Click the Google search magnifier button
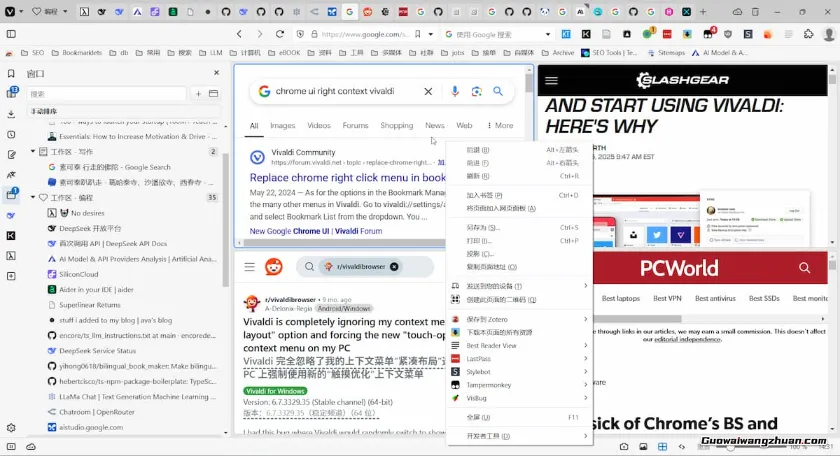 [x=498, y=91]
